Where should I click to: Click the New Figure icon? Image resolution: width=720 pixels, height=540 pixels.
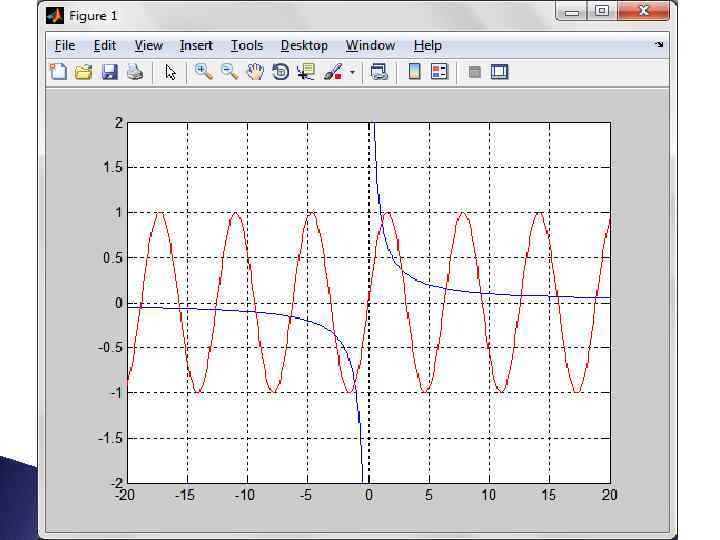[x=58, y=72]
